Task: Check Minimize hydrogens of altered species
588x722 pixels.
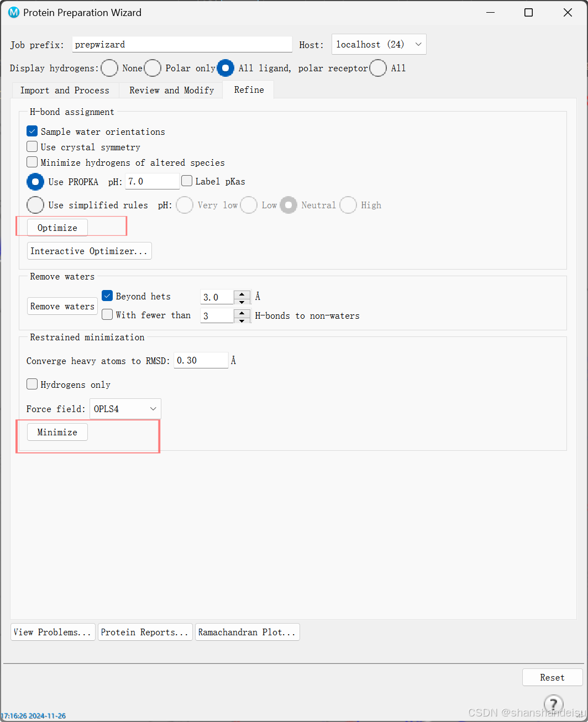Action: (32, 162)
